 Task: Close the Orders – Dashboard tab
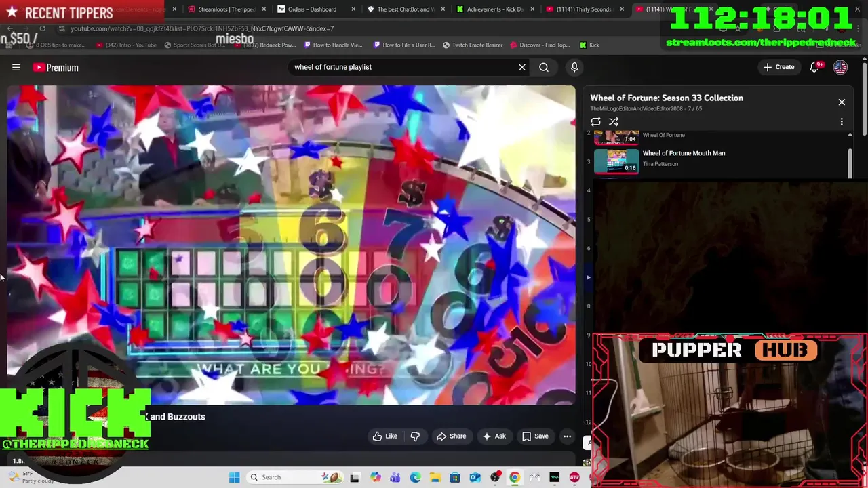tap(354, 9)
